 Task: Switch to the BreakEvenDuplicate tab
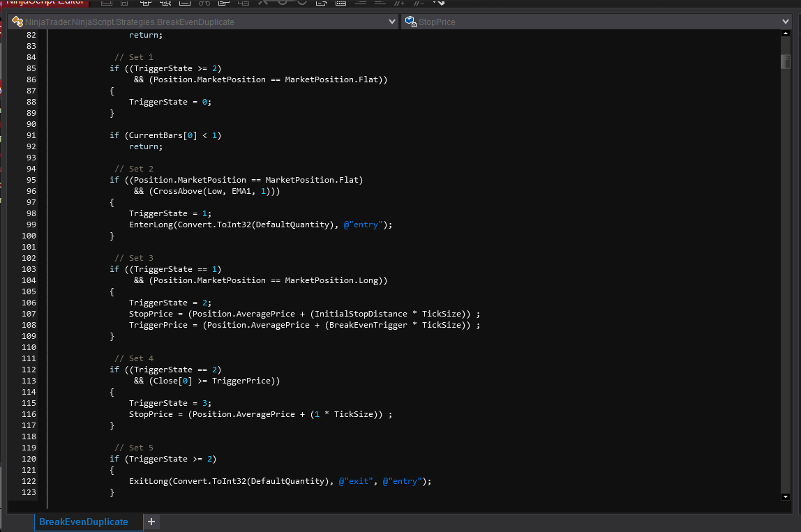83,522
